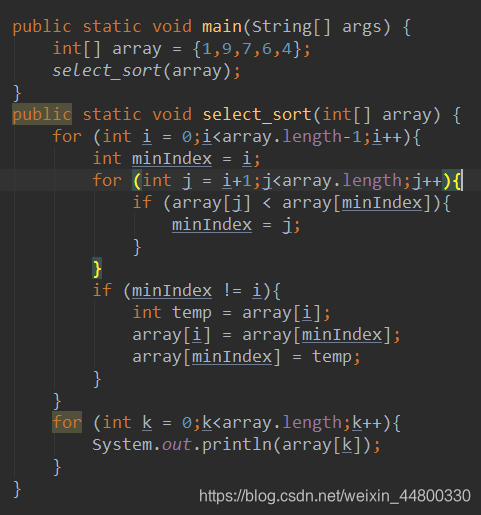Viewport: 481px width, 515px height.
Task: Click the yellow highlighted opening parenthesis
Action: click(x=137, y=181)
